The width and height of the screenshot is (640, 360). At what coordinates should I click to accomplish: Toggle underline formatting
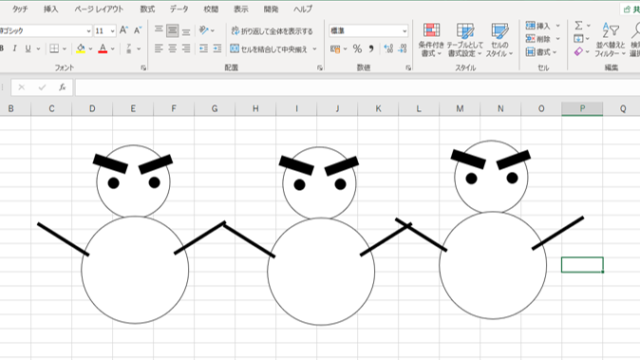coord(28,49)
